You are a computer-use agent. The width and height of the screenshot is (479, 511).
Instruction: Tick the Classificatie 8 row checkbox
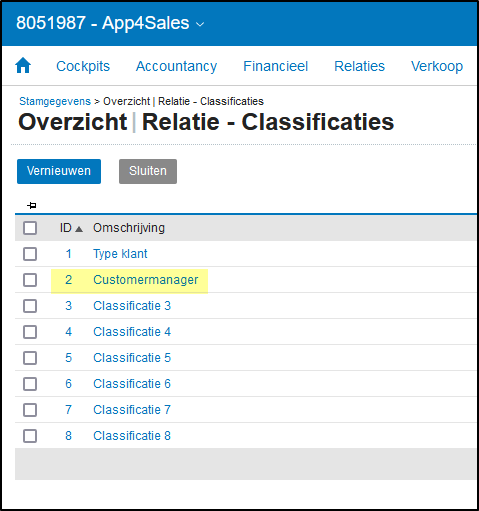tap(30, 436)
